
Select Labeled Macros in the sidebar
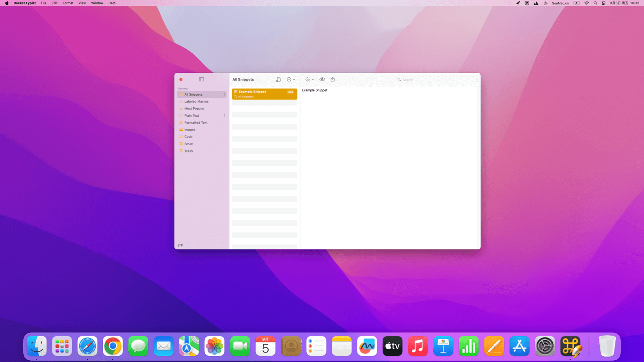coord(196,101)
